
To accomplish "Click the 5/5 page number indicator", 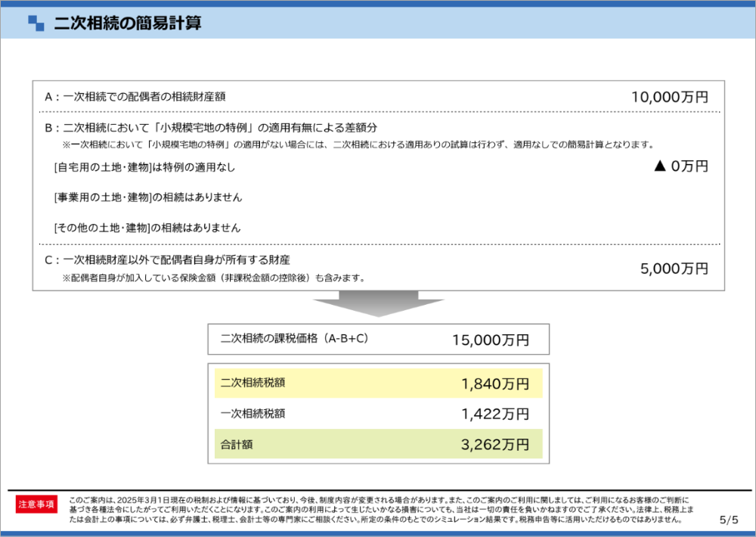I will click(x=728, y=520).
